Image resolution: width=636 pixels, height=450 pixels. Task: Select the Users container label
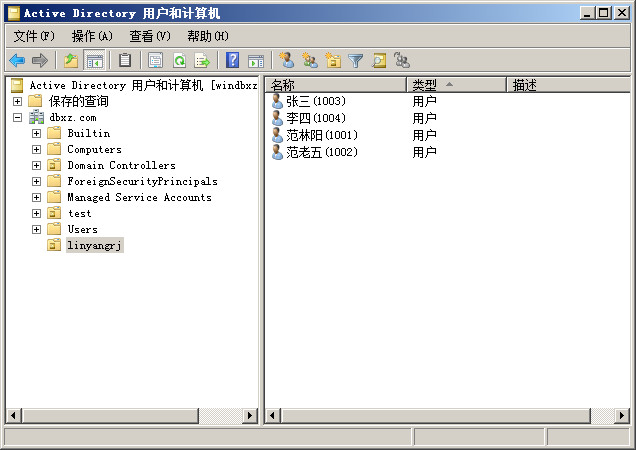(x=83, y=229)
